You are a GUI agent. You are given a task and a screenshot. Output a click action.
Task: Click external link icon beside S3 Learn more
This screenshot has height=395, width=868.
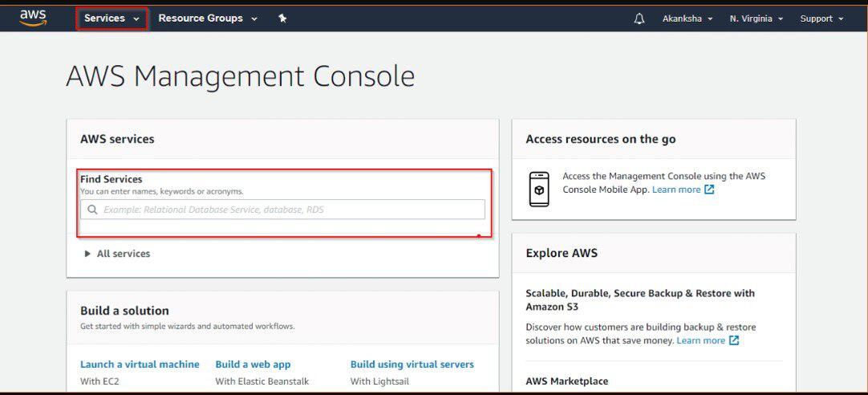[x=734, y=340]
